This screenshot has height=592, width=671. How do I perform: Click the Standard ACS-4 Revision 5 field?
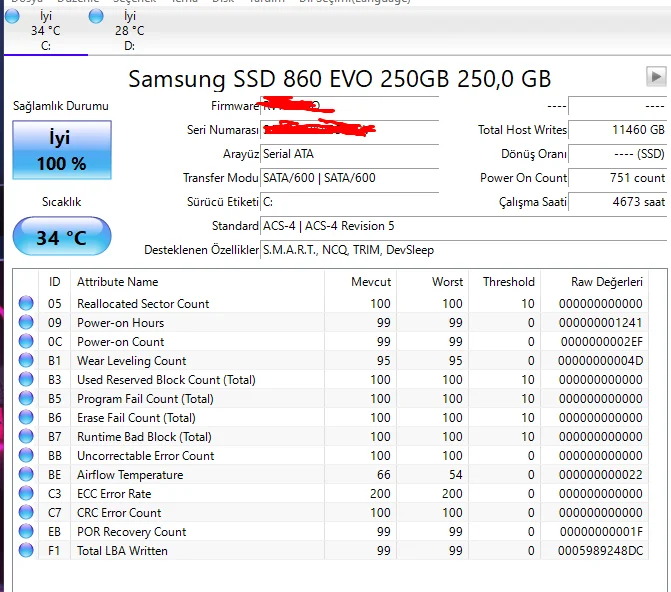tap(463, 226)
